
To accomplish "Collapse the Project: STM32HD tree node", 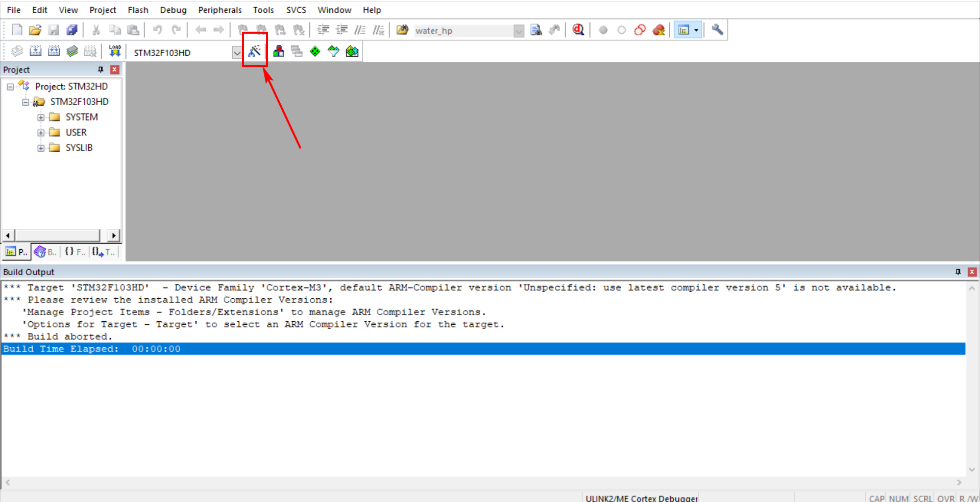I will click(x=10, y=87).
